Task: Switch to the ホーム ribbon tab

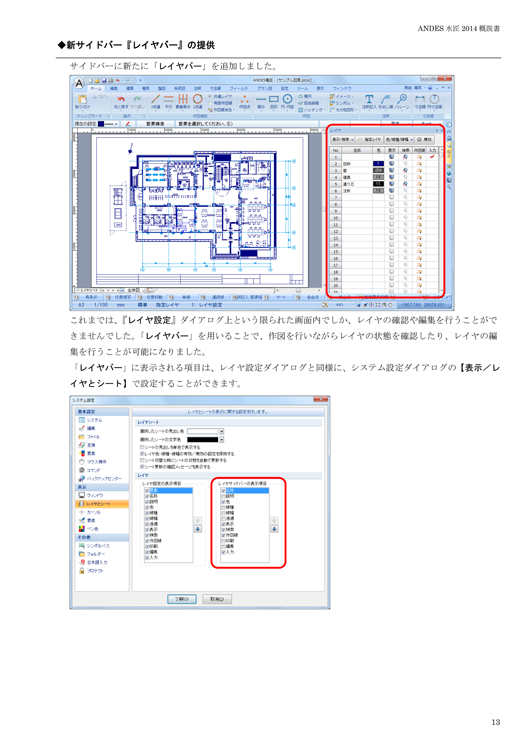Action: 96,88
